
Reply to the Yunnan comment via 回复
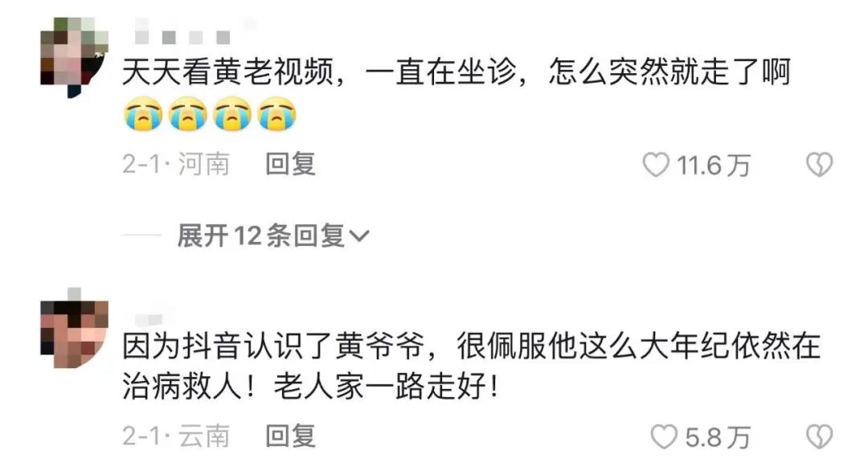[291, 436]
